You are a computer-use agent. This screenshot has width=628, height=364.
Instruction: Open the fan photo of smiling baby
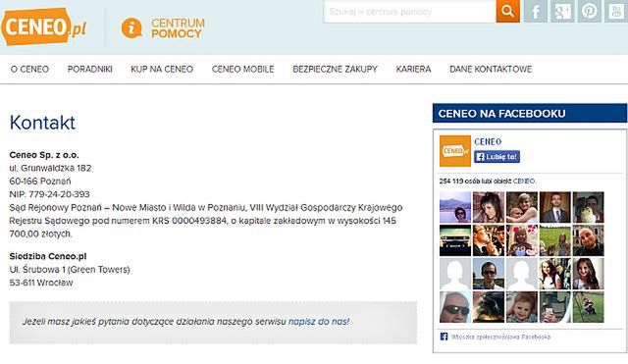click(x=521, y=307)
